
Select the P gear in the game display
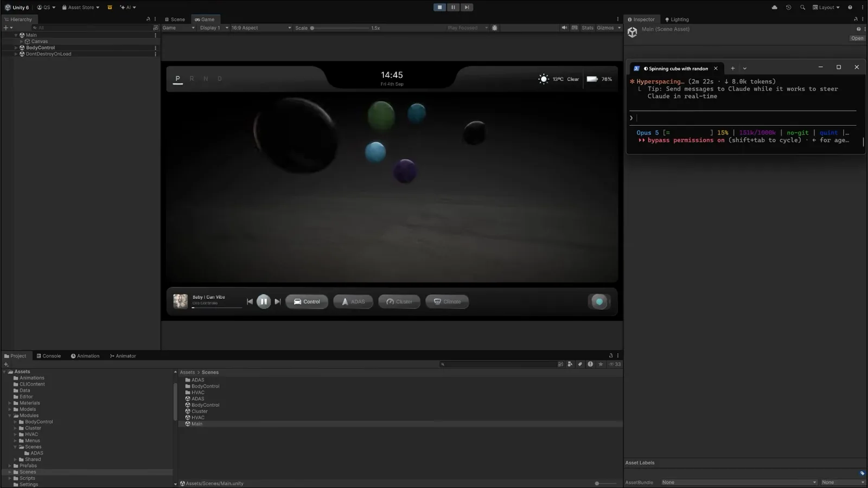(x=177, y=79)
